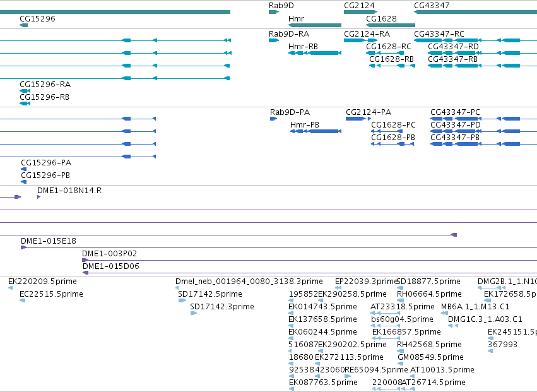Select the EP22039.3prime EST label
Screen dimensions: 537x392
coord(366,282)
